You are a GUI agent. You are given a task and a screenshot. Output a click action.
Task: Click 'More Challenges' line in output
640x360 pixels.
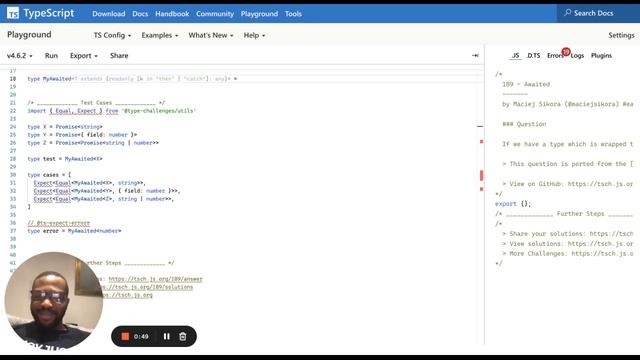click(568, 254)
